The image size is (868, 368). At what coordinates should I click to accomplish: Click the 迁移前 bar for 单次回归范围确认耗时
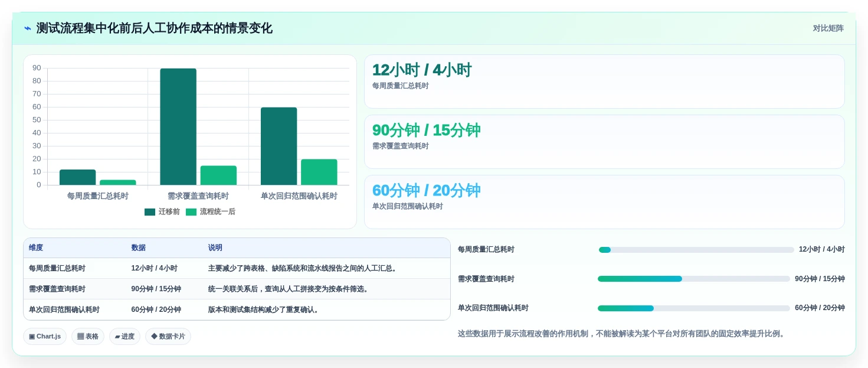(x=279, y=146)
